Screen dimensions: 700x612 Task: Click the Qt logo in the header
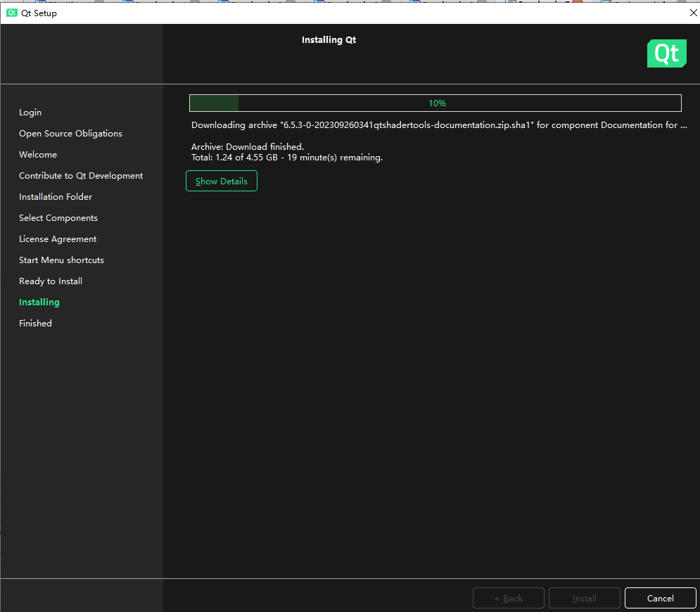[x=666, y=53]
